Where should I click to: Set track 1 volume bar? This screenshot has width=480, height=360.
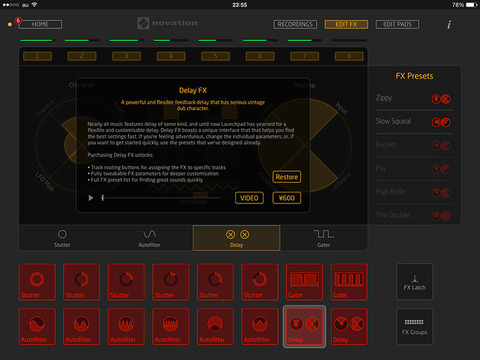point(37,40)
